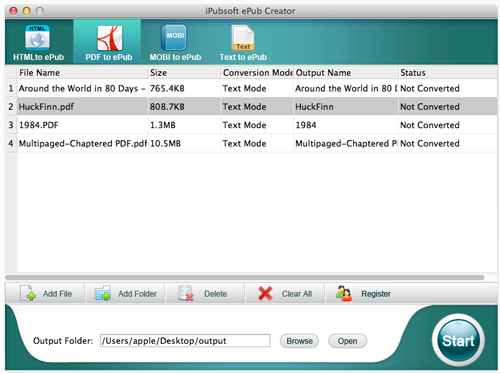
Task: Click the 808.7KB size cell
Action: (x=167, y=107)
